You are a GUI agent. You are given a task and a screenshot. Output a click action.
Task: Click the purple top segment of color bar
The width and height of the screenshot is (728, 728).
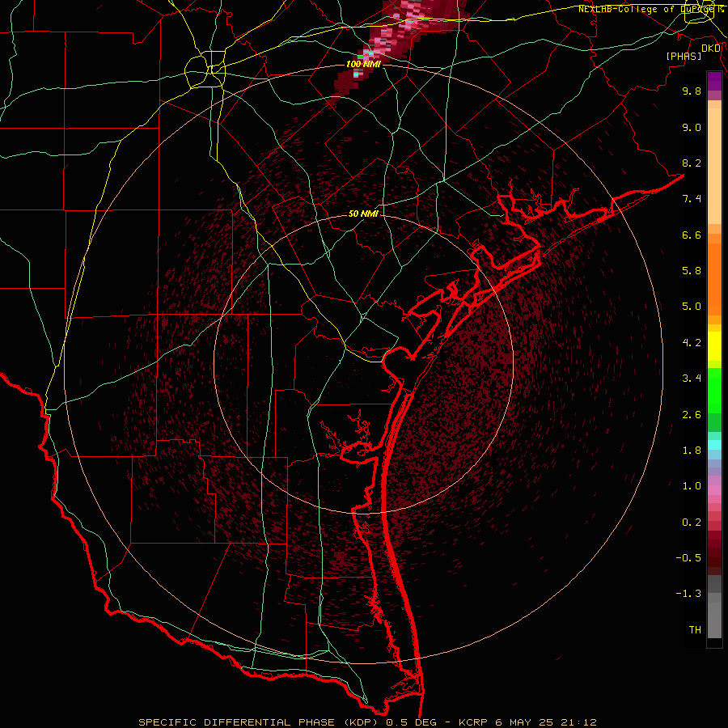(x=714, y=81)
